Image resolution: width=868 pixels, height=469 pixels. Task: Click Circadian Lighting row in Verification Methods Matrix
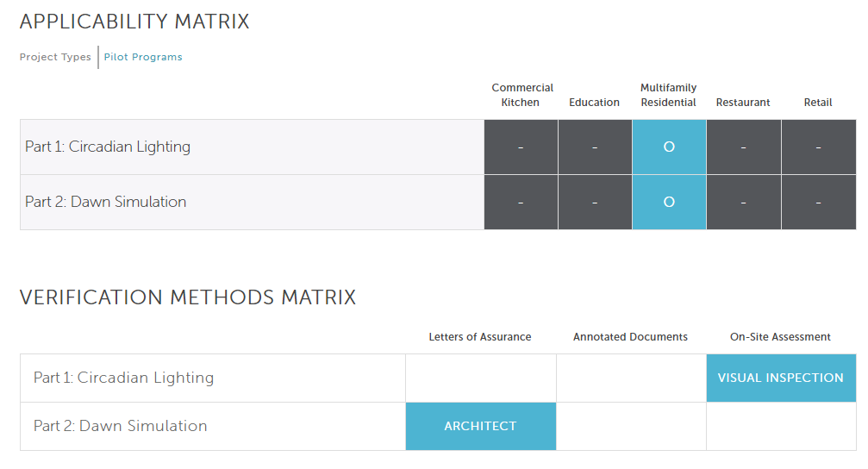click(124, 378)
